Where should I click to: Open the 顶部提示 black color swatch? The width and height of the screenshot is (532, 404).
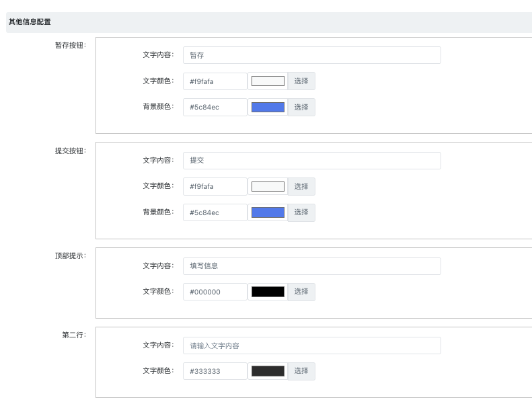point(268,292)
